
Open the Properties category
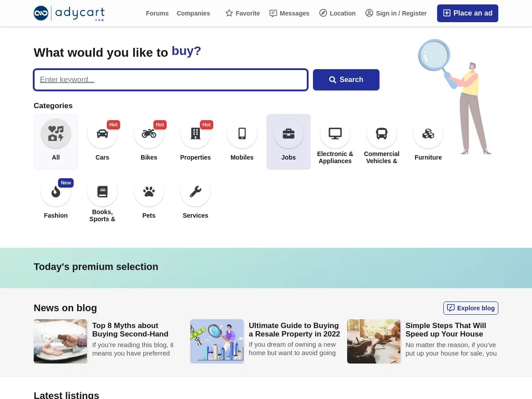point(196,133)
